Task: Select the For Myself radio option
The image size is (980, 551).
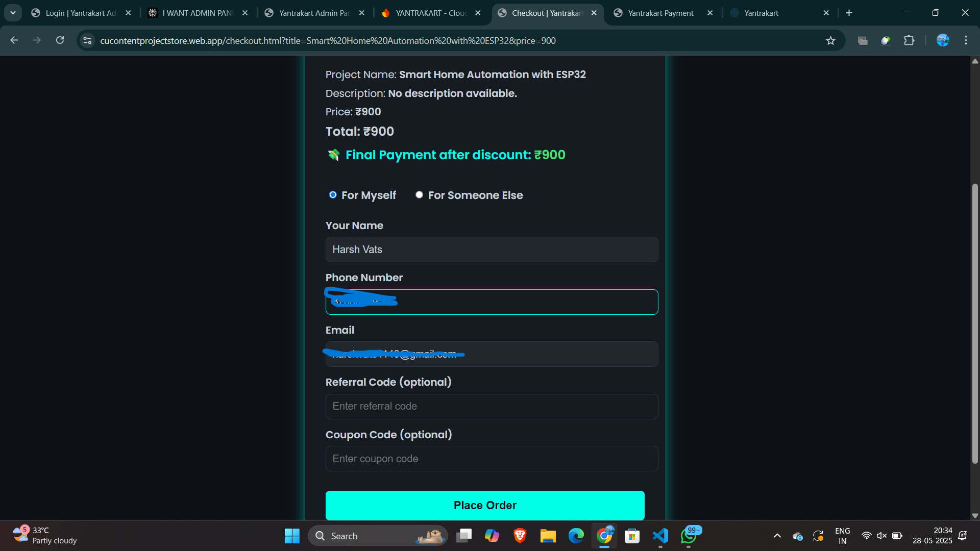Action: coord(333,195)
